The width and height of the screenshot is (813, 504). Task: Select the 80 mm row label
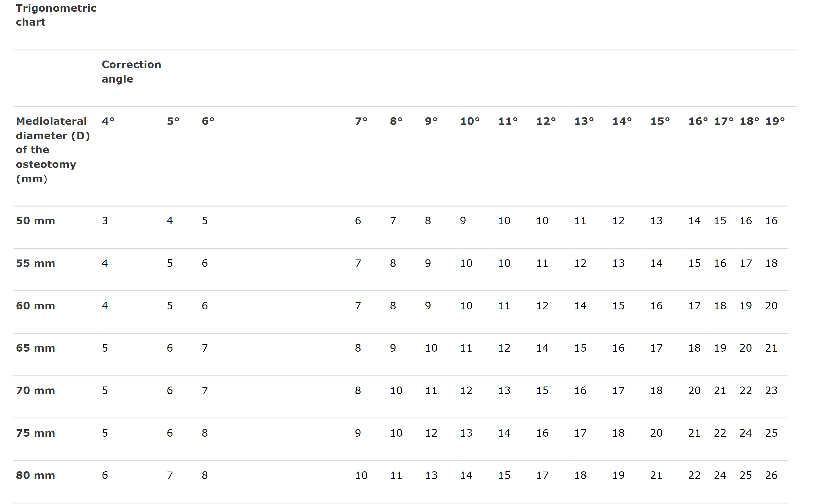(35, 475)
